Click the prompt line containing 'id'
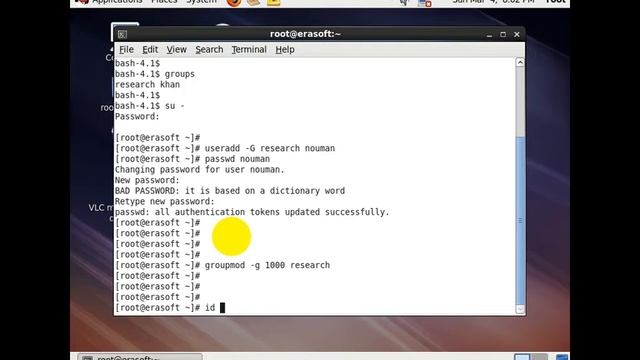This screenshot has height=360, width=640. point(170,307)
